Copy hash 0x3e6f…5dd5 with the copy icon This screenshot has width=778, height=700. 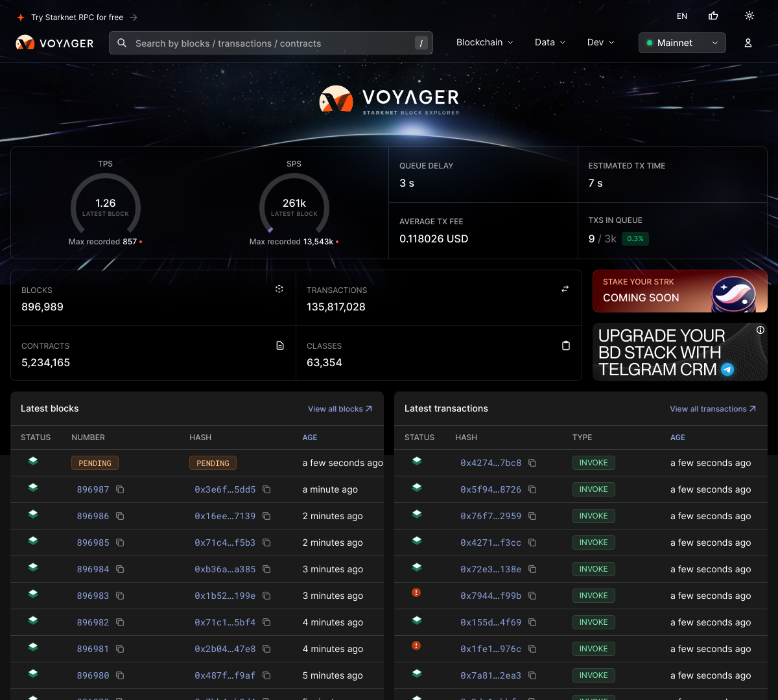[x=266, y=489]
